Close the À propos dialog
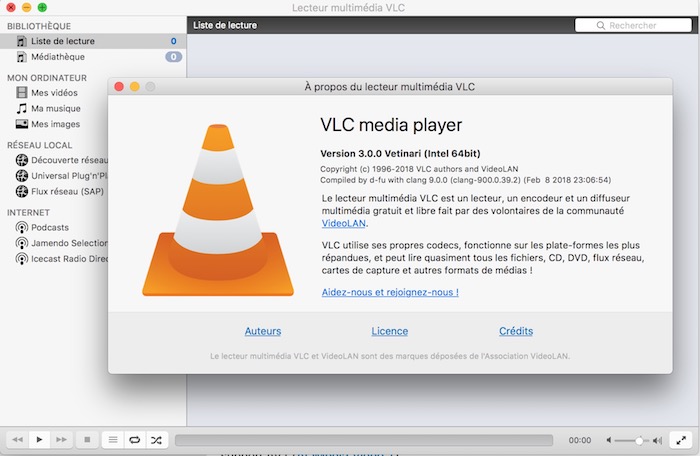 point(119,87)
